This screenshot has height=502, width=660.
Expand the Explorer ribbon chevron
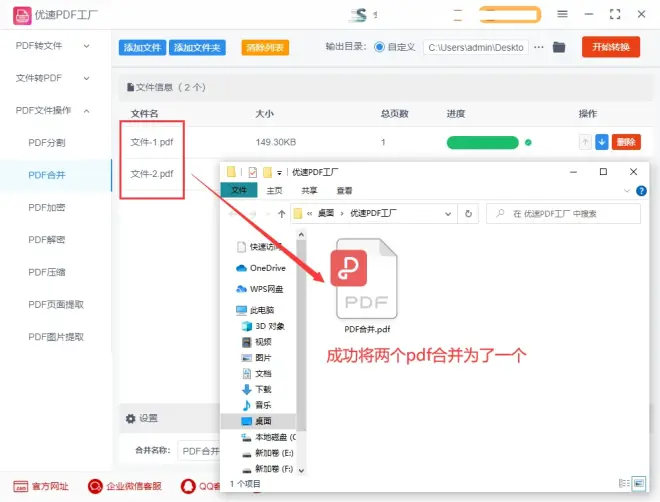tap(627, 191)
